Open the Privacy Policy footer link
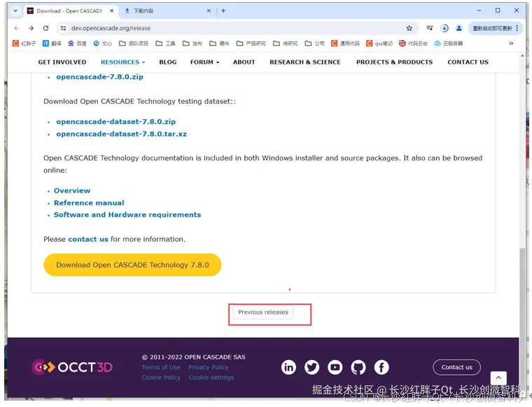 click(x=209, y=367)
